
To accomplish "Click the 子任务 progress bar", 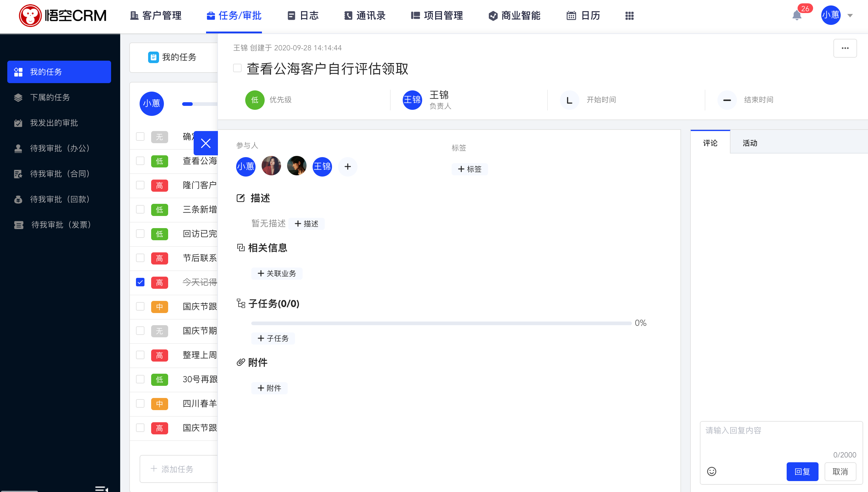I will pyautogui.click(x=441, y=323).
